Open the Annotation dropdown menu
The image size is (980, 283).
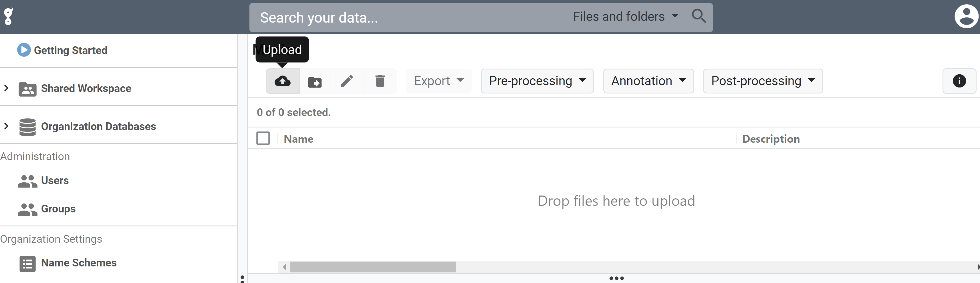(x=648, y=81)
